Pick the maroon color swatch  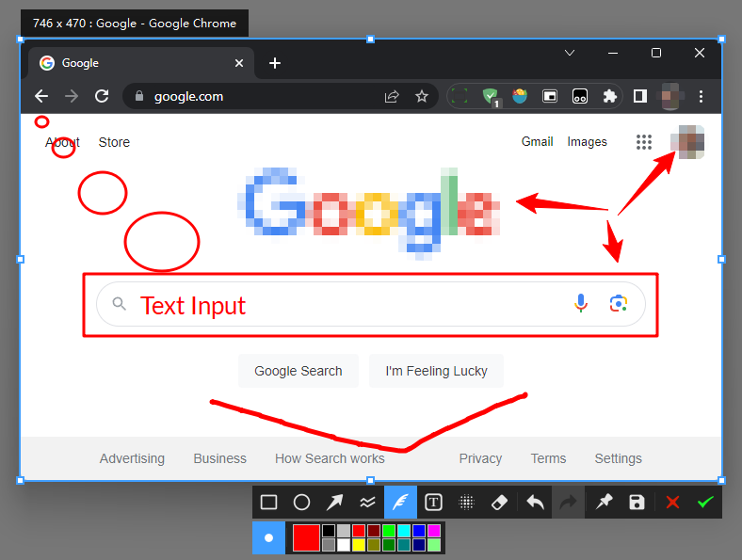click(x=374, y=531)
